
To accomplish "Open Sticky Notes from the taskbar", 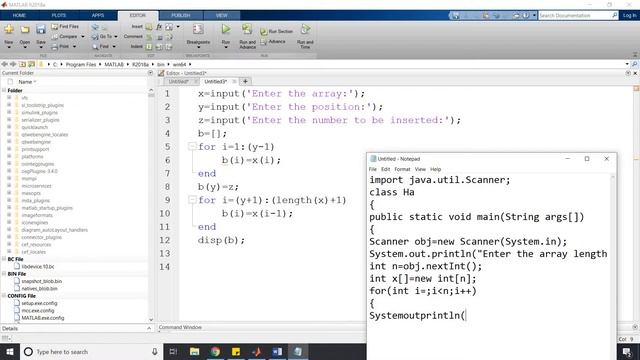I will coord(236,351).
